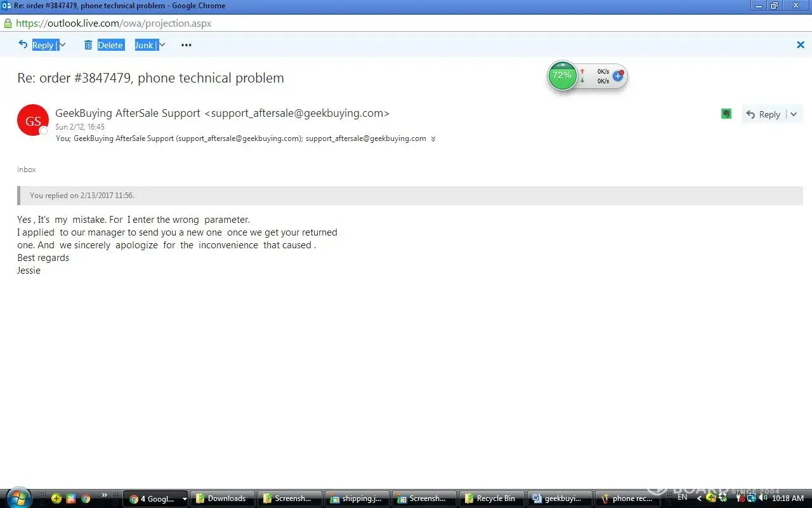Open the more actions ellipsis menu
Image resolution: width=812 pixels, height=508 pixels.
[186, 45]
